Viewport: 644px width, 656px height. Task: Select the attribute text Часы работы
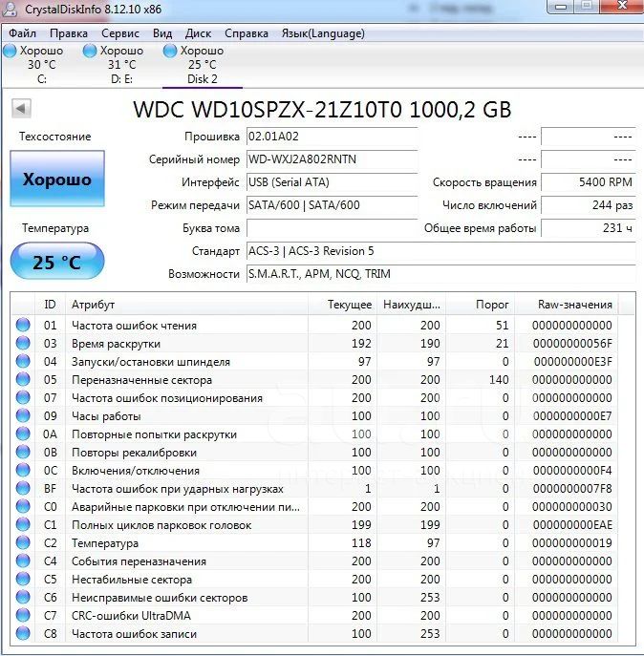106,416
